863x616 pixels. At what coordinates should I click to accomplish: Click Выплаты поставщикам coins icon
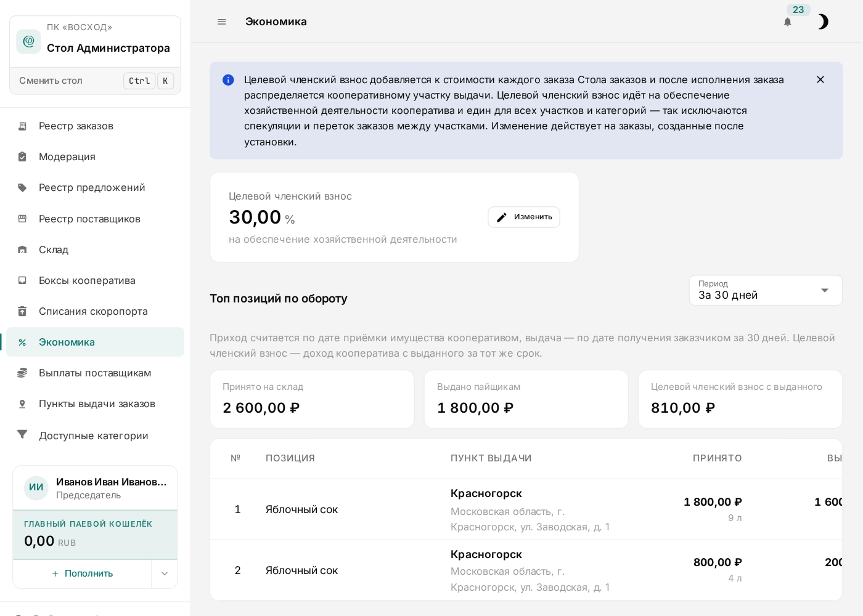22,373
